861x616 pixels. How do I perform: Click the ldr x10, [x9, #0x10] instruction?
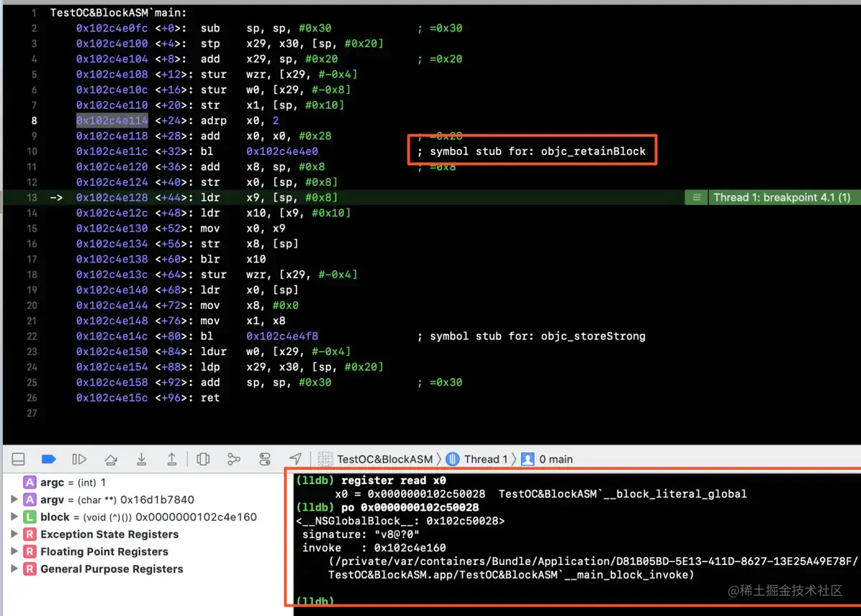(276, 213)
